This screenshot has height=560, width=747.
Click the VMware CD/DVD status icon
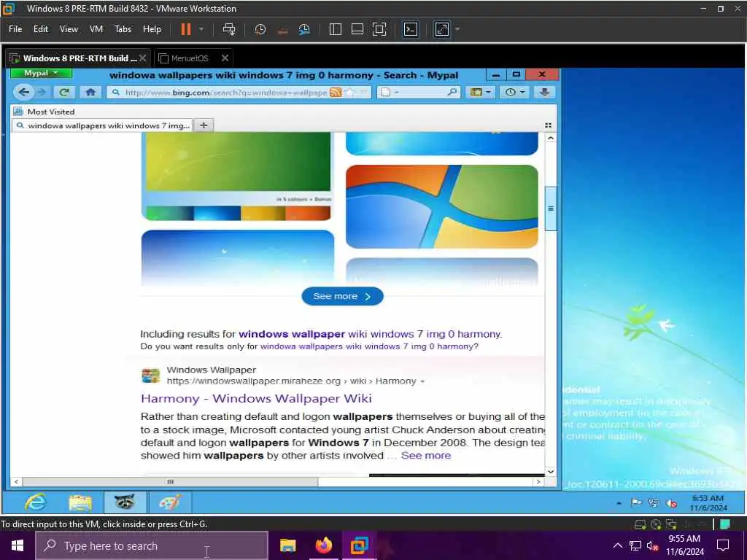[x=656, y=525]
